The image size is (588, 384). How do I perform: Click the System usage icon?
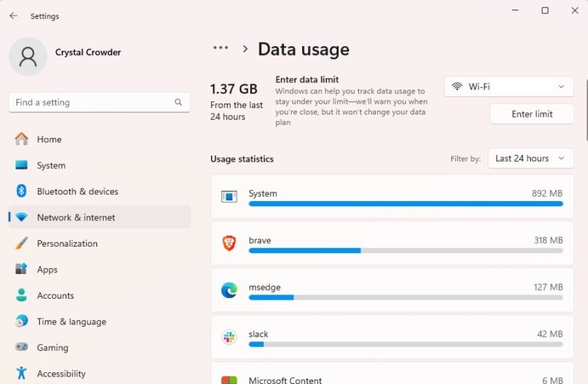point(229,196)
